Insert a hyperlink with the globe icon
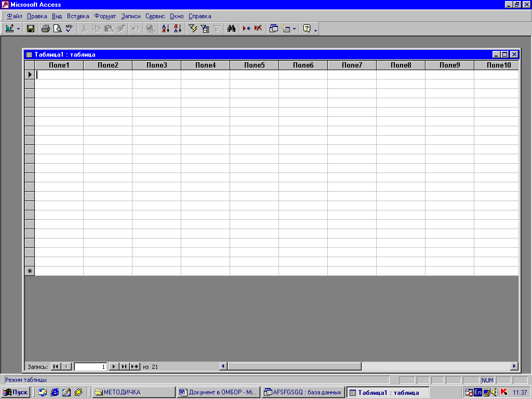The image size is (532, 399). coord(151,29)
